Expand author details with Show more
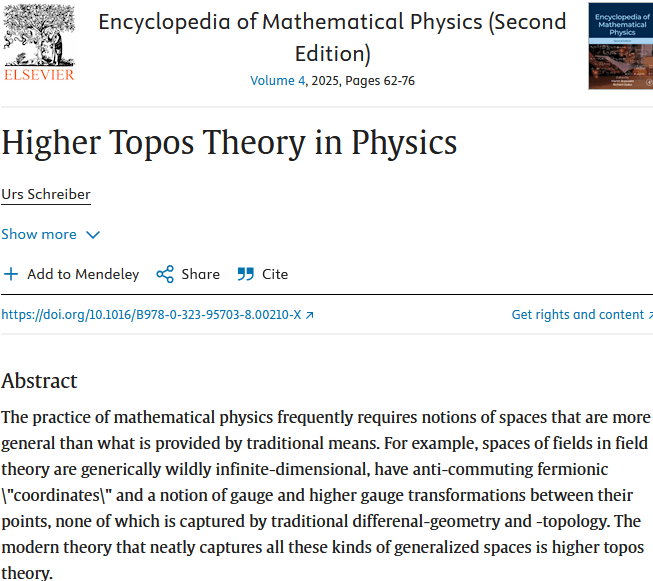653x581 pixels. (x=50, y=234)
